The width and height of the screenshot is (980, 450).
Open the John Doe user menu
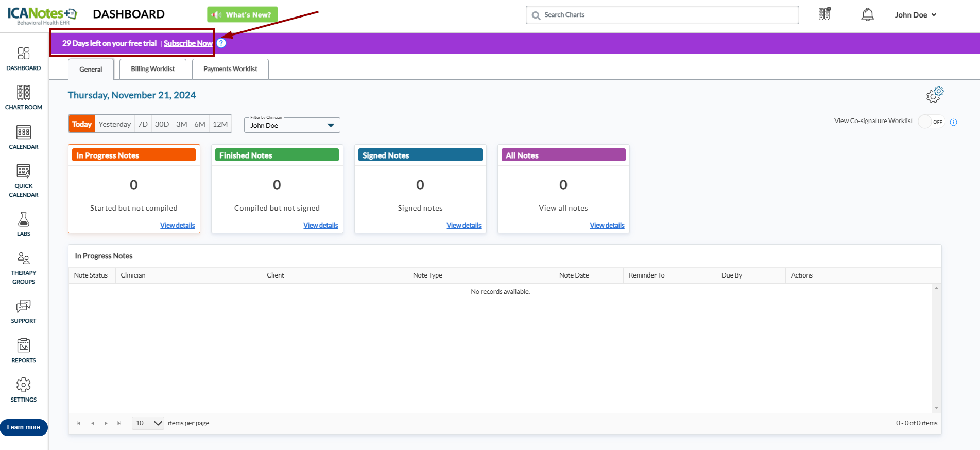pos(915,15)
